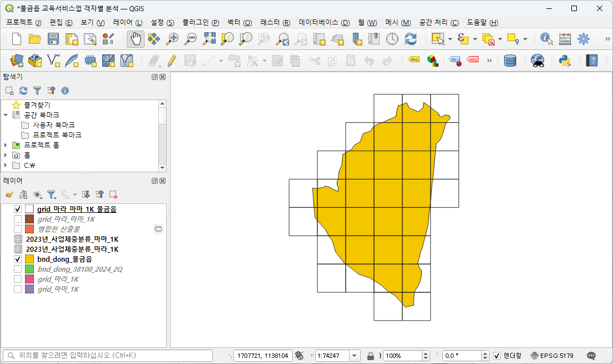Open the visibility eye dropdown in Layers panel

click(x=38, y=195)
